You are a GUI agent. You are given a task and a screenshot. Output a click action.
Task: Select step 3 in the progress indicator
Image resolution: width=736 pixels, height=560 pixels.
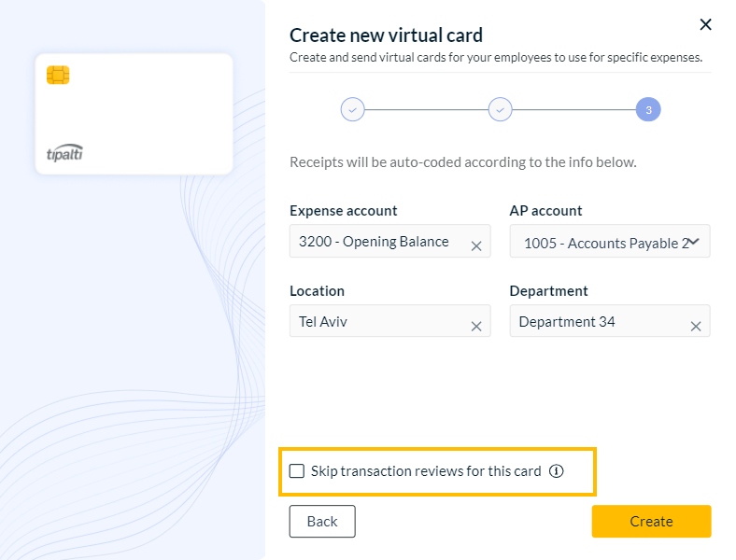click(x=648, y=110)
